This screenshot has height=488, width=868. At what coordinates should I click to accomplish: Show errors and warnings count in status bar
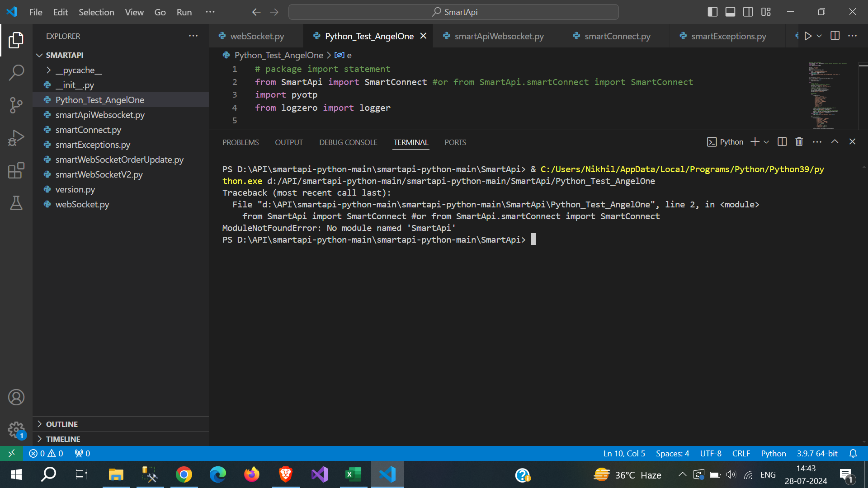[x=46, y=453]
